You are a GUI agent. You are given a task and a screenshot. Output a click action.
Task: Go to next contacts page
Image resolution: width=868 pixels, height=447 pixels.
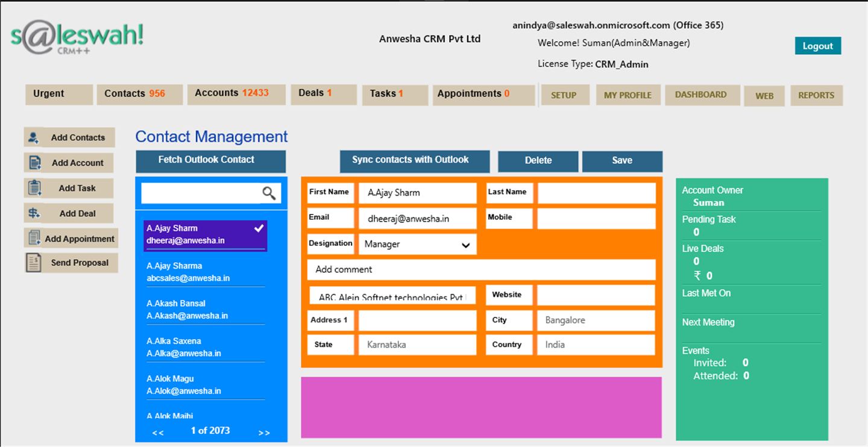pos(264,433)
